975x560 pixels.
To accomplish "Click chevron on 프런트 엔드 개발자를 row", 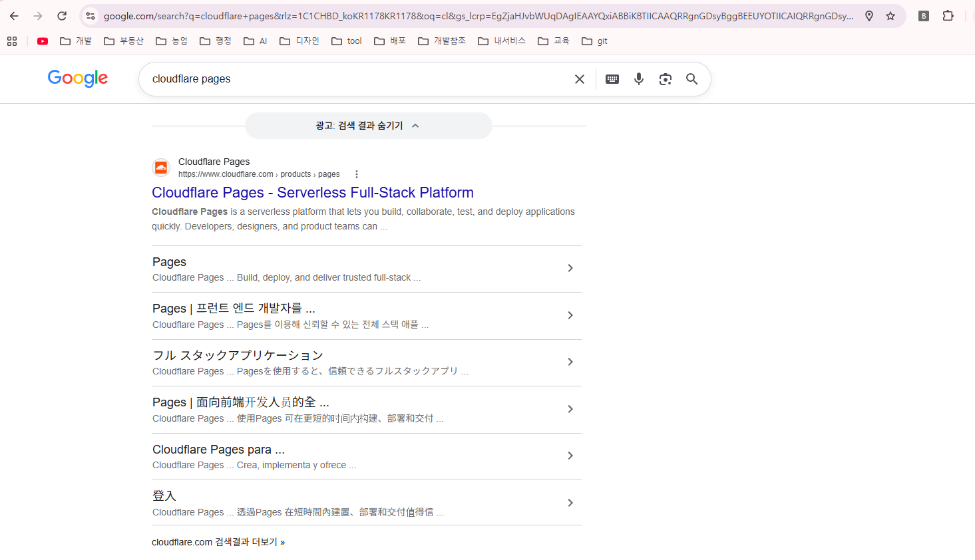I will coord(570,315).
